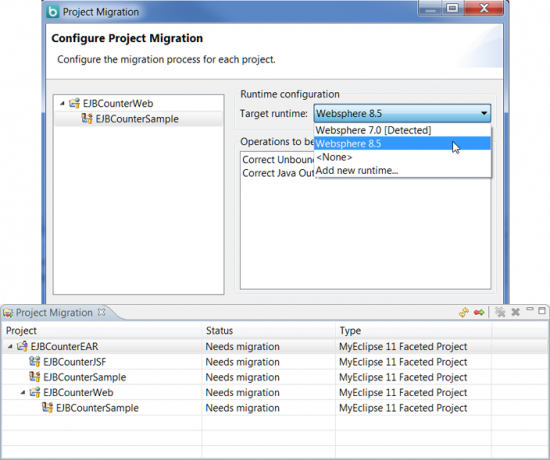This screenshot has width=550, height=460.
Task: Click the Operations list box area below the entries
Action: point(365,235)
